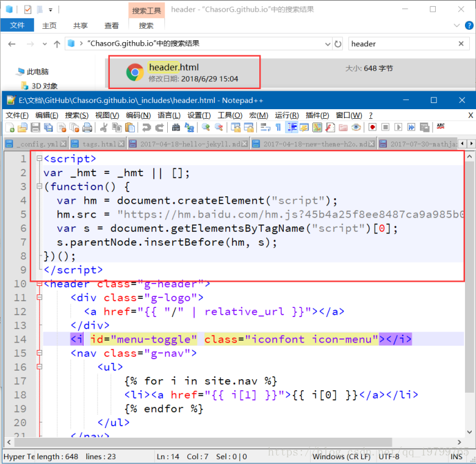Create a new file in Notepad++ toolbar
Screen dimensions: 476x464
[x=10, y=127]
